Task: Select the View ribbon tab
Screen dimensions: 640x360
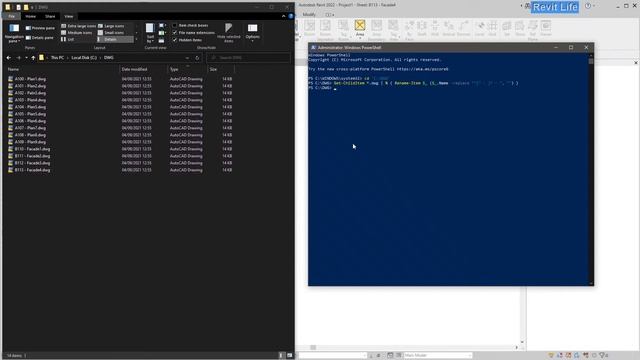Action: point(69,16)
